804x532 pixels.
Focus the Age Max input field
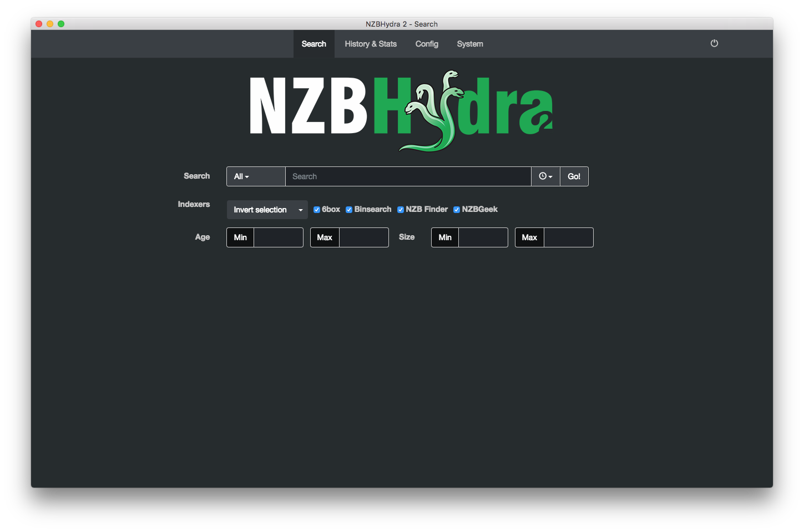363,237
